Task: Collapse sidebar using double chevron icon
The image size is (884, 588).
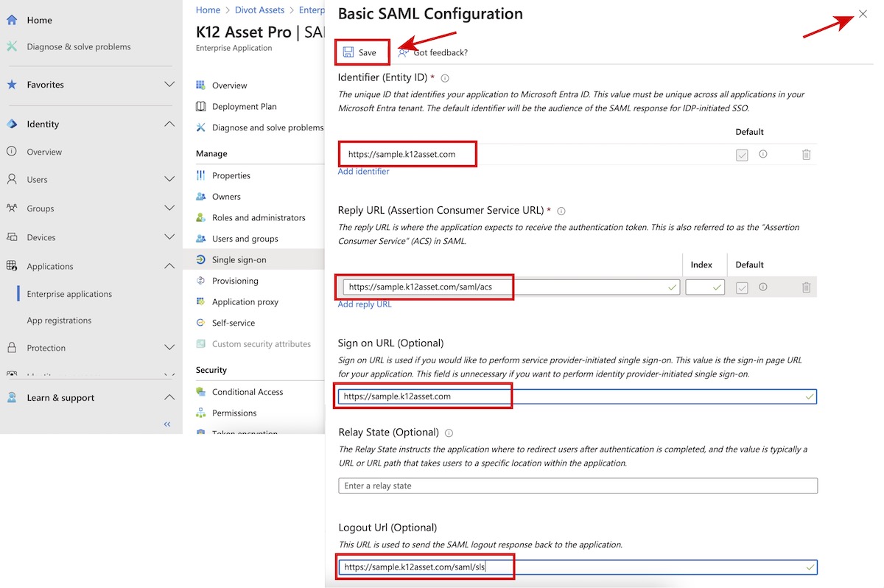Action: (167, 424)
